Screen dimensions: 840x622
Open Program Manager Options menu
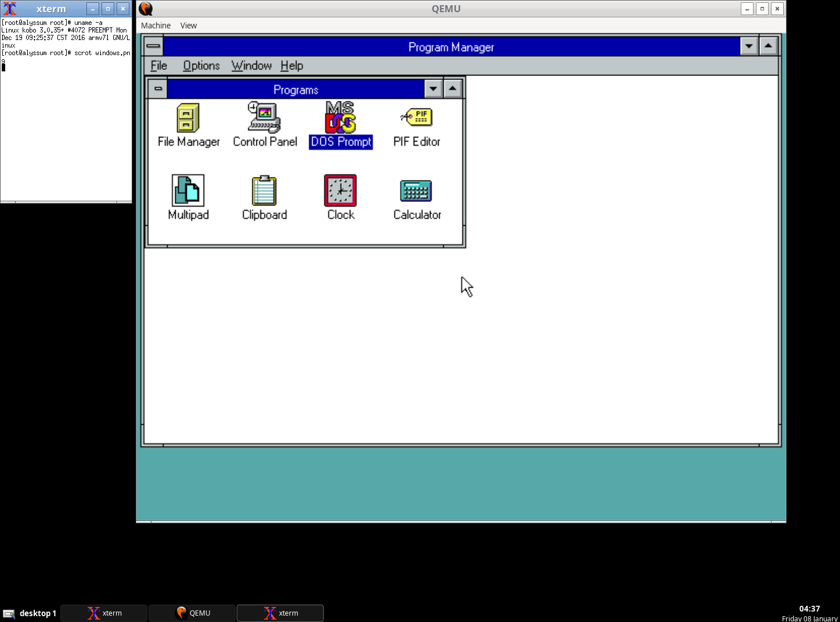[201, 66]
